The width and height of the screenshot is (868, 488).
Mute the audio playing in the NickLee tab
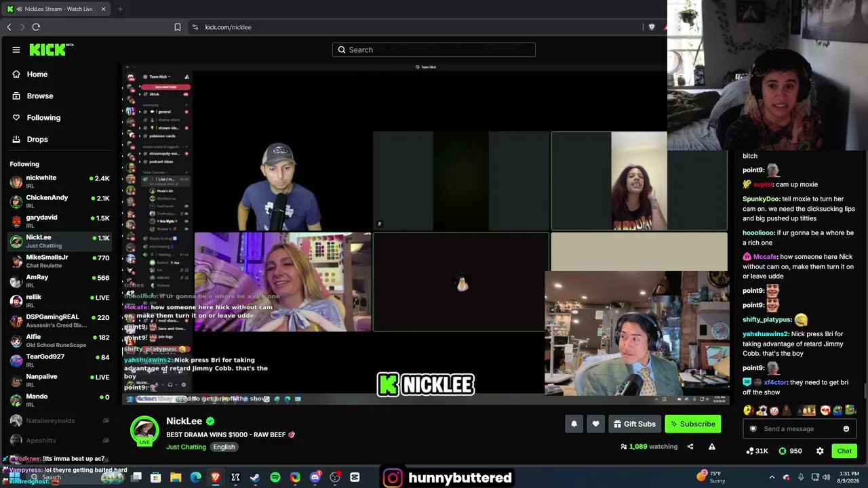19,9
